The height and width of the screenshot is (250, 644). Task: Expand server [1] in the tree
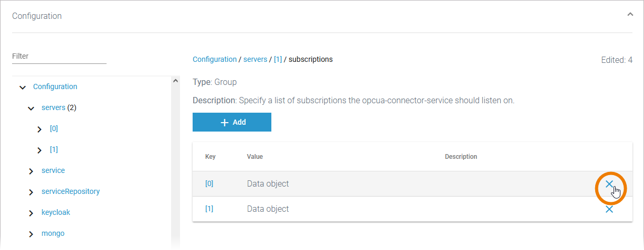click(x=39, y=150)
